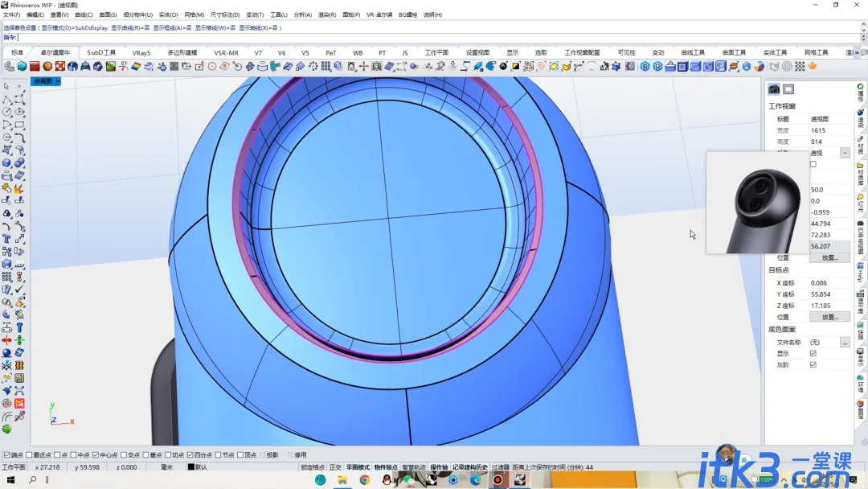868x489 pixels.
Task: Toggle 正交 ortho mode in status bar
Action: coord(335,467)
